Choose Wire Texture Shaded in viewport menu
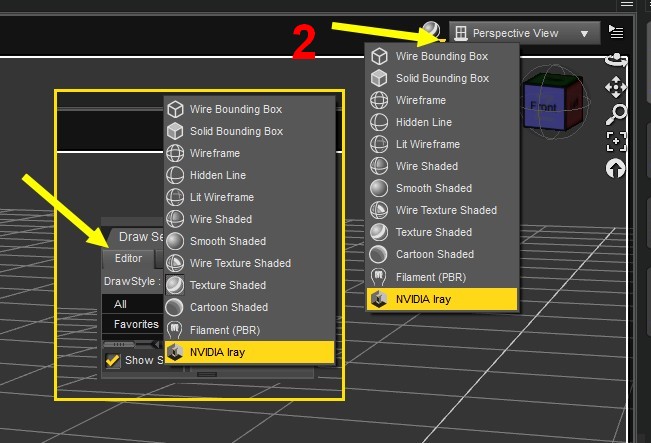Viewport: 651px width, 443px height. click(x=443, y=210)
